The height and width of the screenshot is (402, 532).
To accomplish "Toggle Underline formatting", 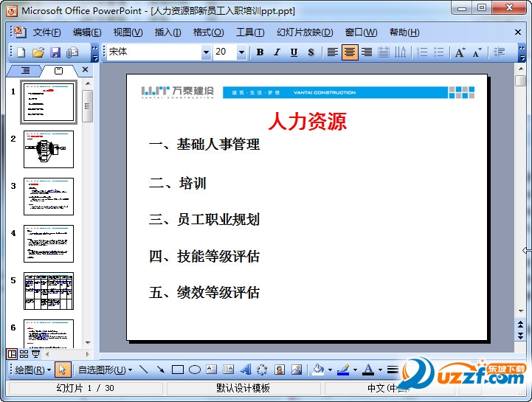I will click(x=294, y=52).
